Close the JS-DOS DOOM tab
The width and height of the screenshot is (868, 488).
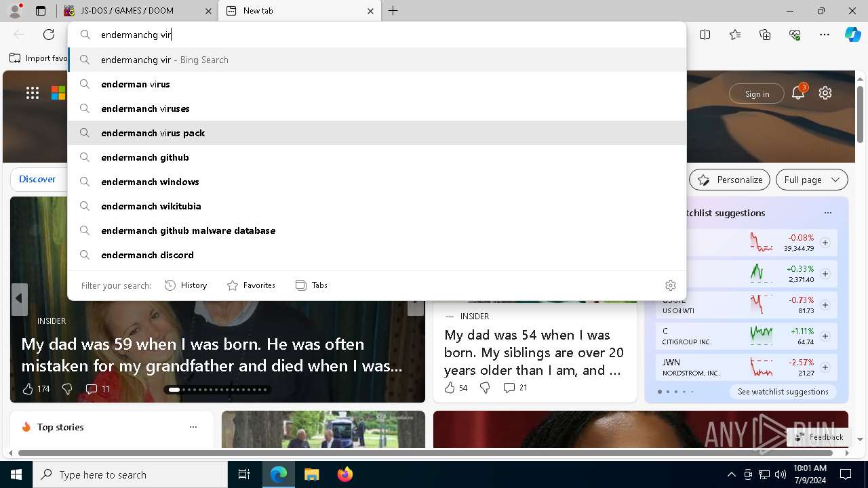(208, 11)
